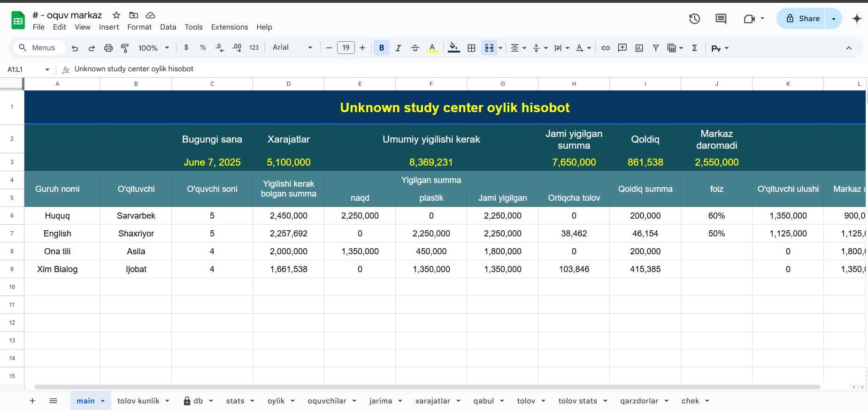This screenshot has height=410, width=868.
Task: Open the Format menu
Action: pos(139,27)
